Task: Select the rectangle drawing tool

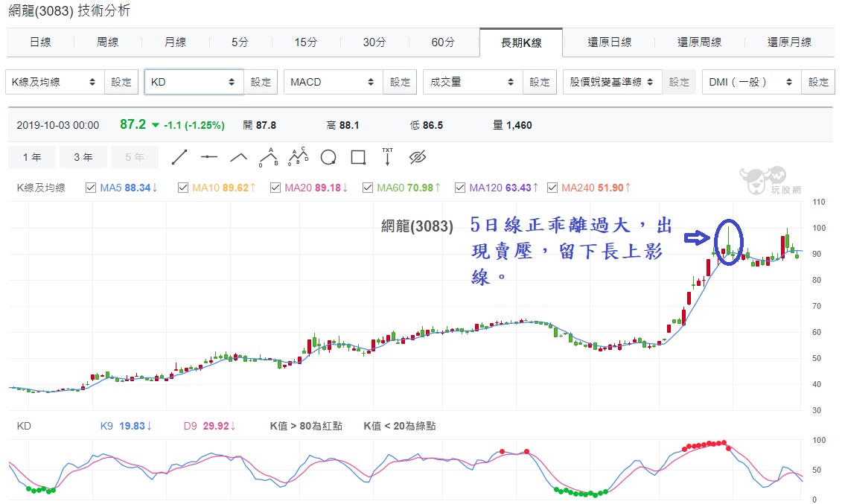Action: (x=358, y=157)
